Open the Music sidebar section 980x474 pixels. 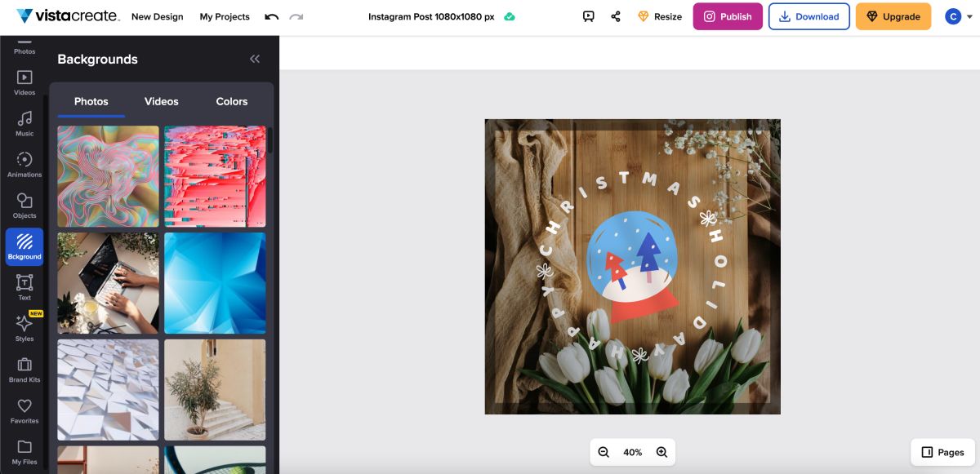click(24, 124)
